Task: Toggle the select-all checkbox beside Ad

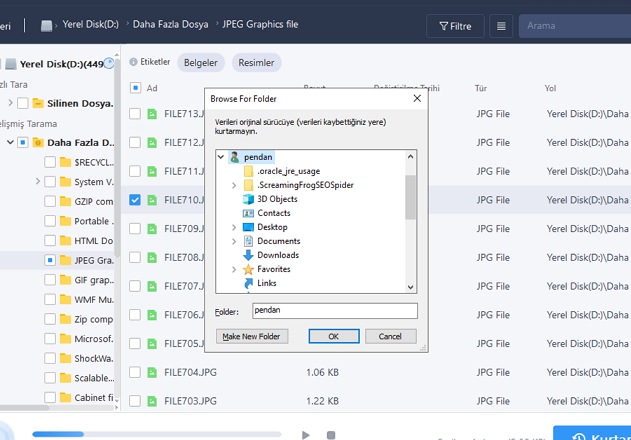Action: pyautogui.click(x=136, y=88)
